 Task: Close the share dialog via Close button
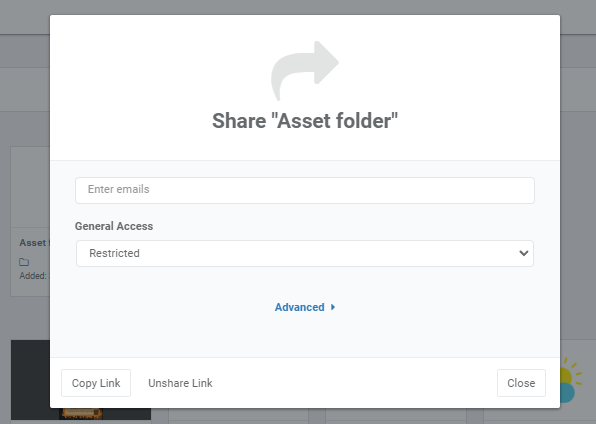(521, 383)
